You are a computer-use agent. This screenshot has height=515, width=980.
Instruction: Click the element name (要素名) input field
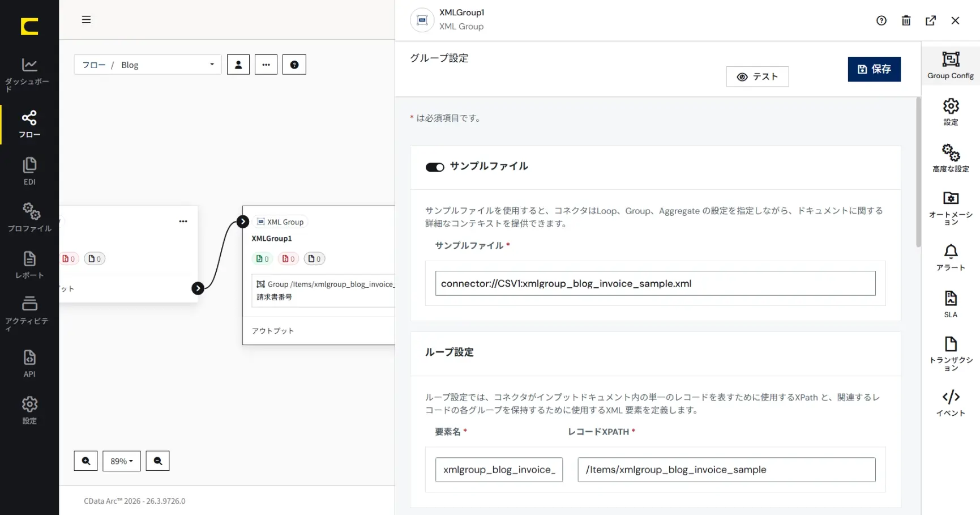[499, 470]
